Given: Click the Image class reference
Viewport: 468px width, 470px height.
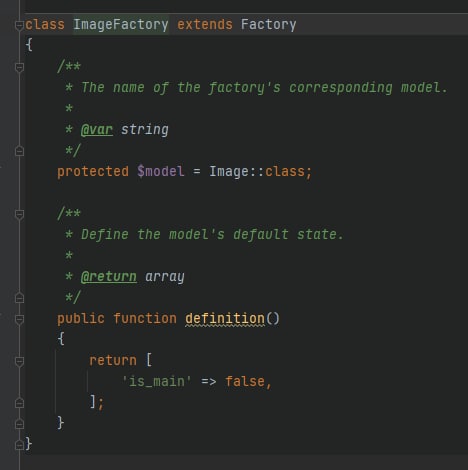Looking at the screenshot, I should (x=229, y=171).
